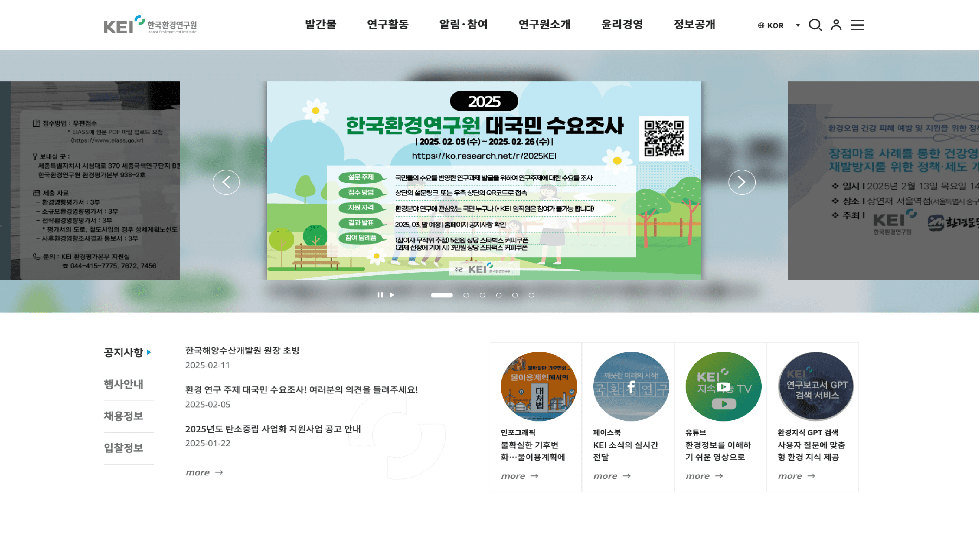Jump to the second banner slide dot
The width and height of the screenshot is (980, 552).
pos(466,295)
